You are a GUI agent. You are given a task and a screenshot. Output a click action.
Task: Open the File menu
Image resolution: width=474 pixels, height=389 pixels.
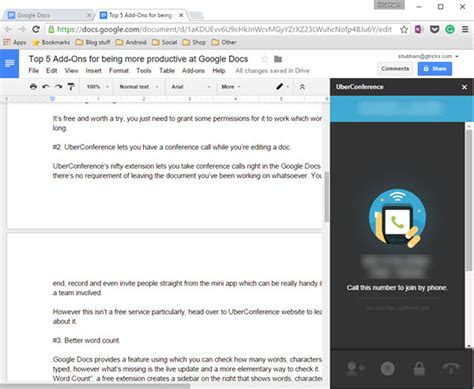point(34,71)
